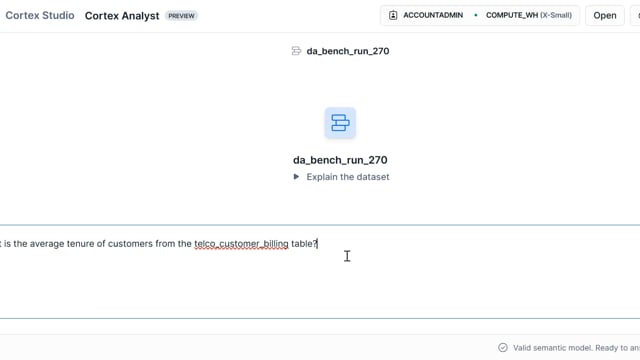Expand the Explain the dataset triangle
The height and width of the screenshot is (360, 640).
[296, 177]
